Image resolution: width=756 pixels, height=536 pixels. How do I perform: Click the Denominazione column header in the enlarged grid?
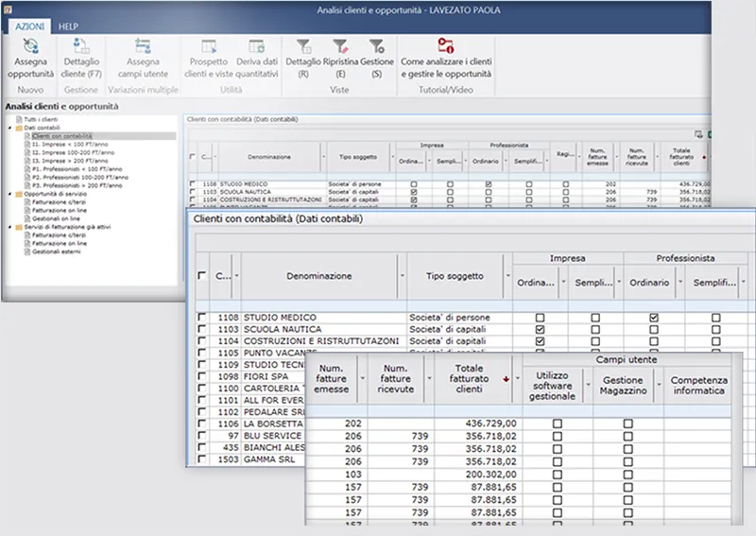[318, 276]
